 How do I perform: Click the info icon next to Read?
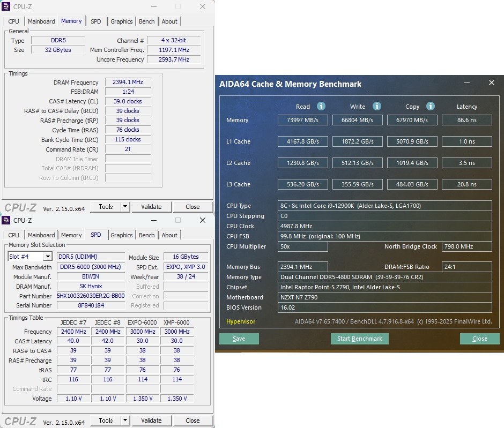pyautogui.click(x=321, y=106)
